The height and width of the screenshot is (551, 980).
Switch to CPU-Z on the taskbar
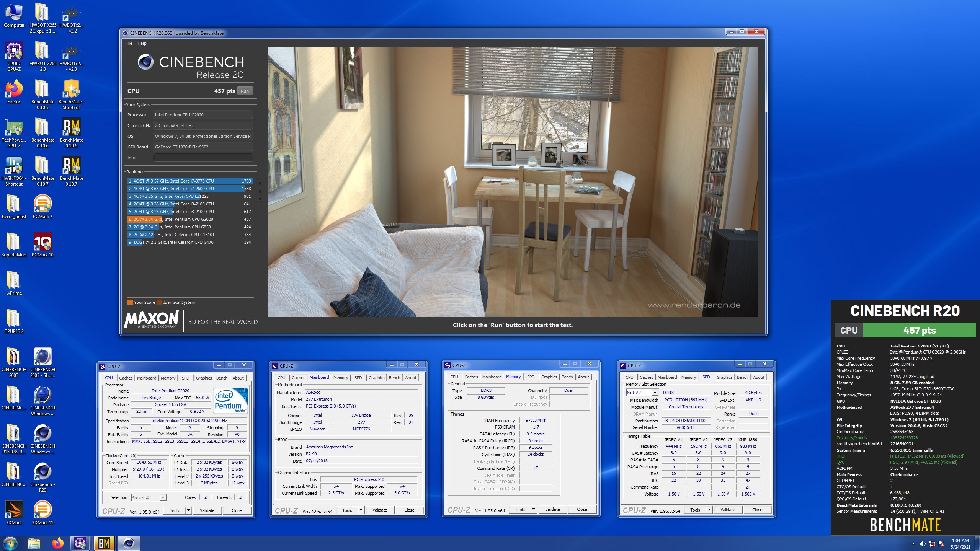80,543
